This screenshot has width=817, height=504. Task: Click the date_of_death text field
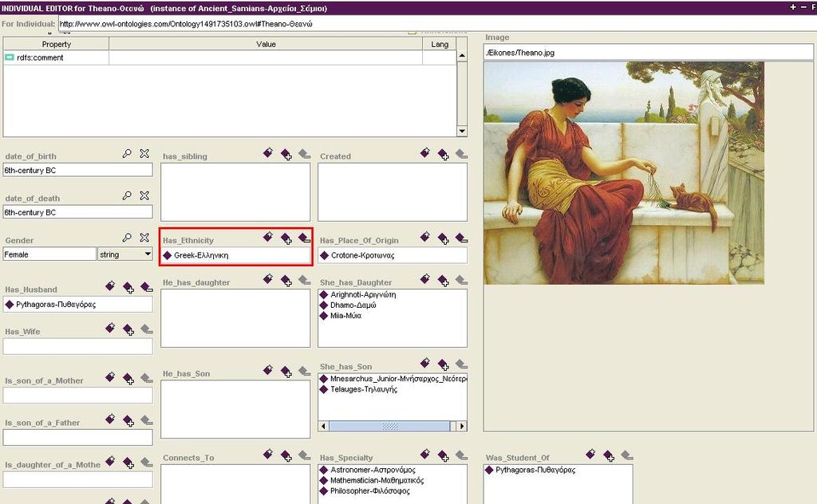77,212
